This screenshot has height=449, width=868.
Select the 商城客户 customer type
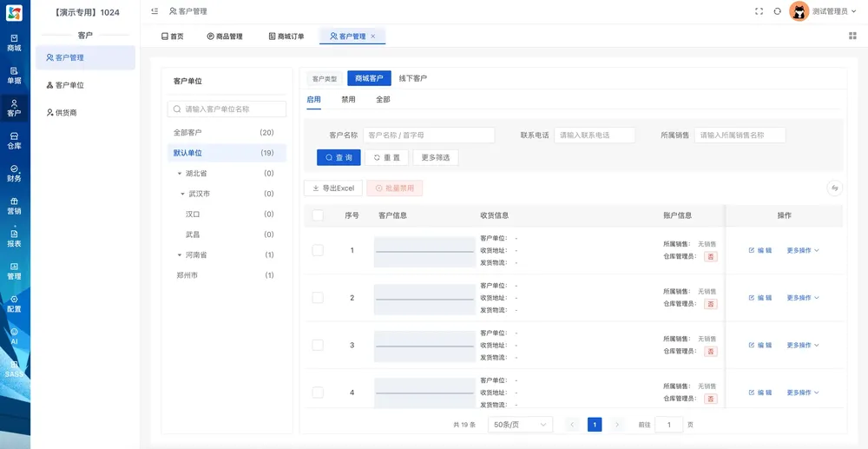click(369, 79)
